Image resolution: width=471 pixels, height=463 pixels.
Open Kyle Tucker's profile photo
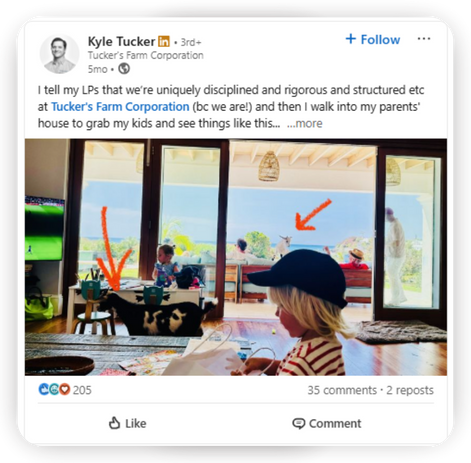coord(60,54)
